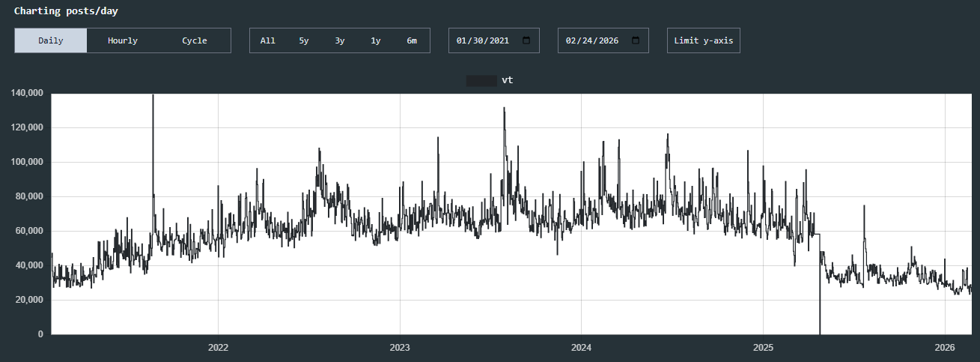Click the 40,000 y-axis label
Viewport: 980px width, 362px height.
(29, 265)
